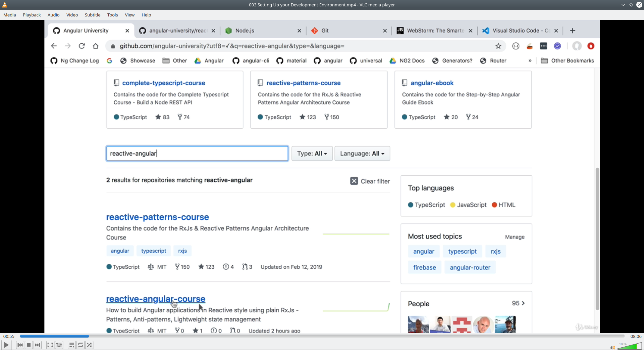
Task: Click the browser back arrow
Action: click(54, 46)
